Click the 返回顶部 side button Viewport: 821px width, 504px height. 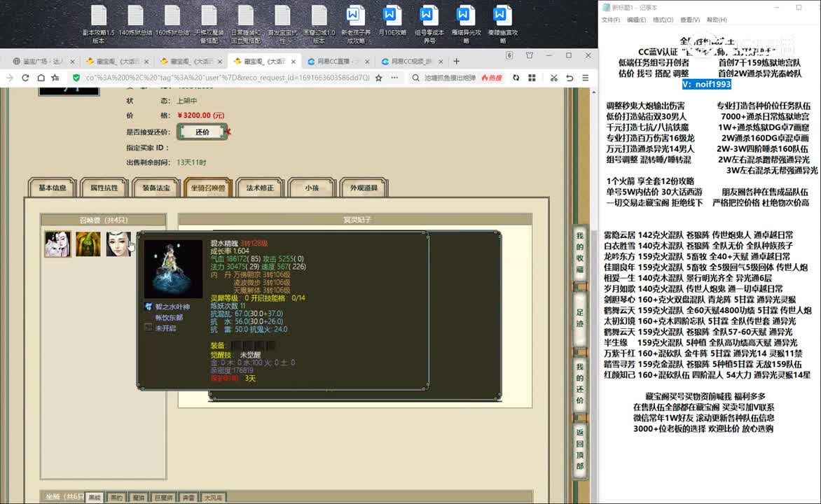tap(579, 449)
